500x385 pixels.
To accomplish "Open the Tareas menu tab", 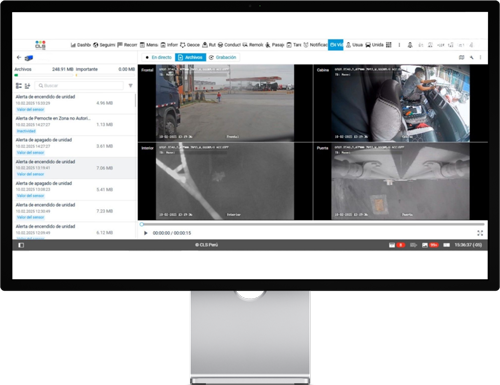I will click(x=294, y=45).
